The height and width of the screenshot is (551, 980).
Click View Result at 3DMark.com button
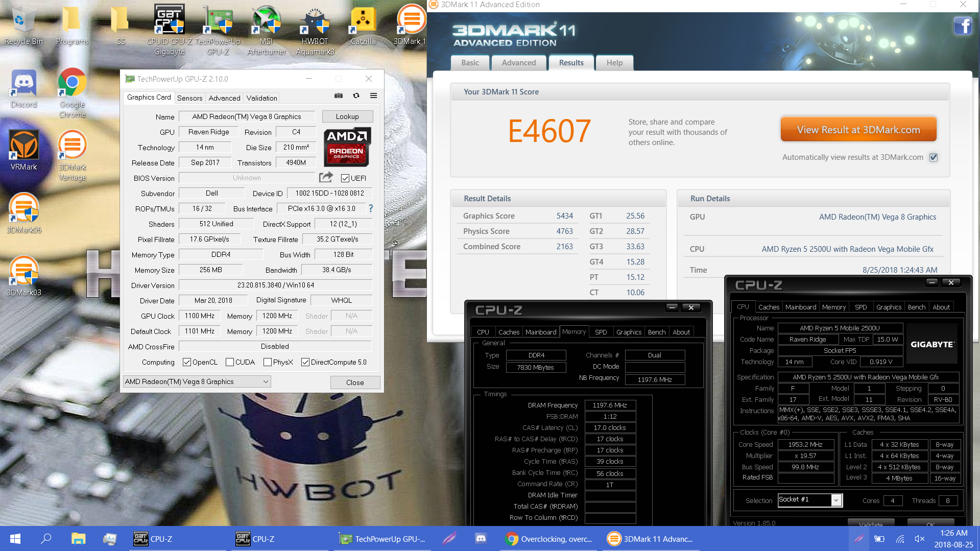coord(858,130)
